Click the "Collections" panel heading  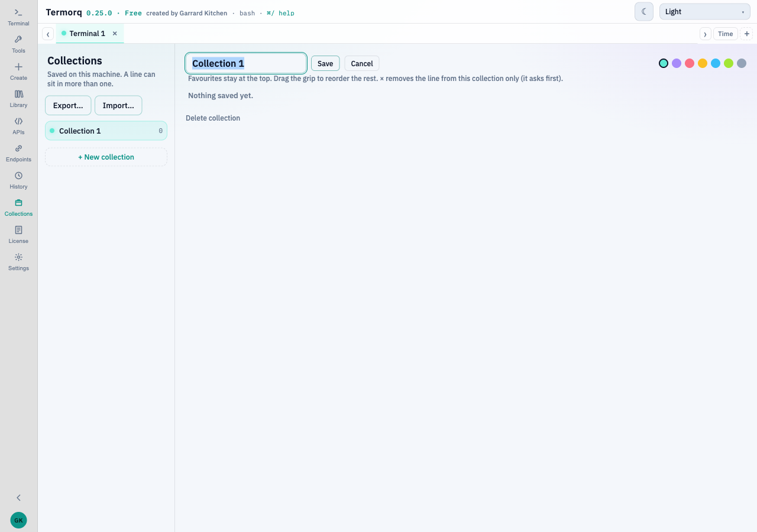75,61
